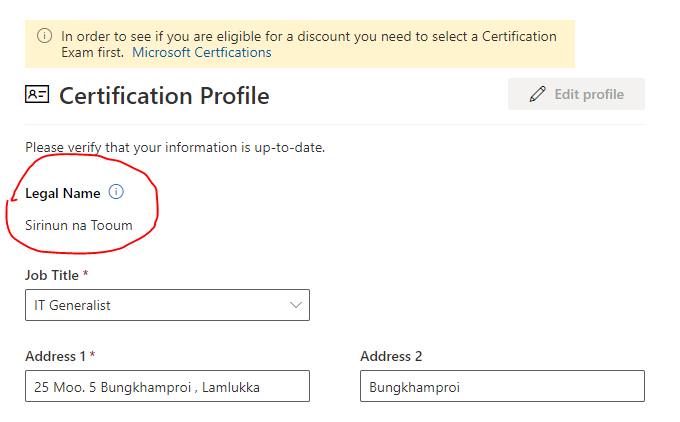680x422 pixels.
Task: Click the Legal Name label
Action: (x=62, y=193)
